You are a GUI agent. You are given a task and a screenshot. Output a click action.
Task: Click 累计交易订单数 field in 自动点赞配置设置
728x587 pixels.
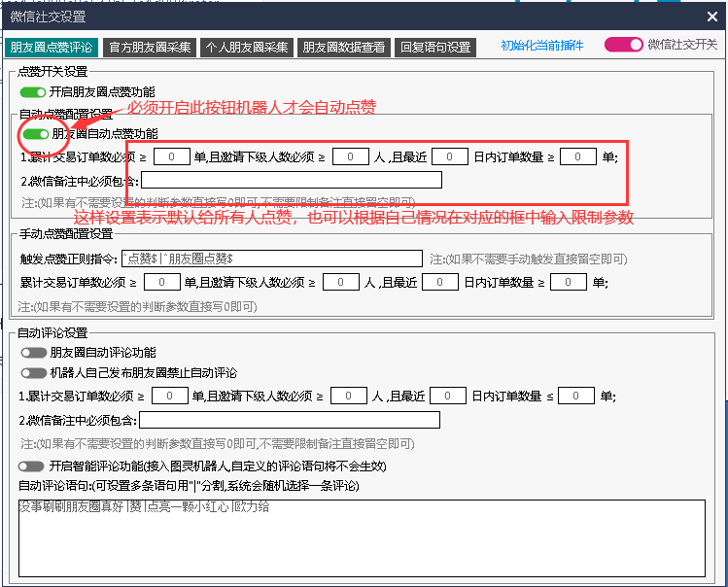coord(171,156)
